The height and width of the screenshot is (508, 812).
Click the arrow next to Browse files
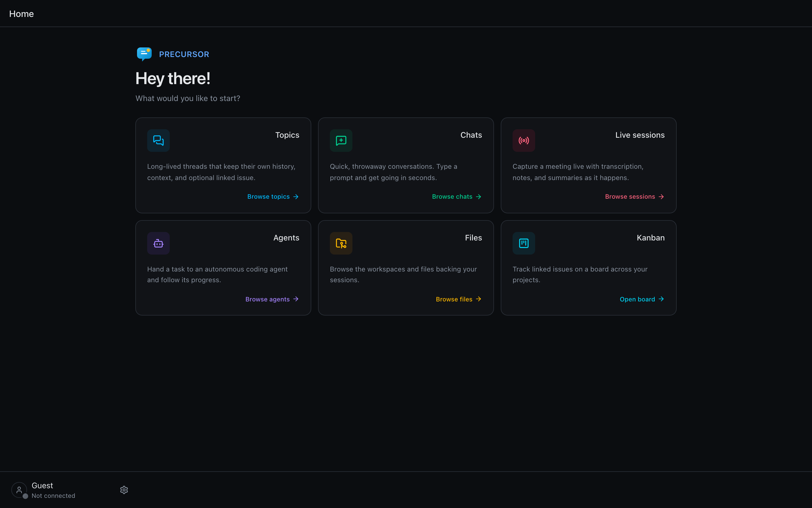[478, 299]
